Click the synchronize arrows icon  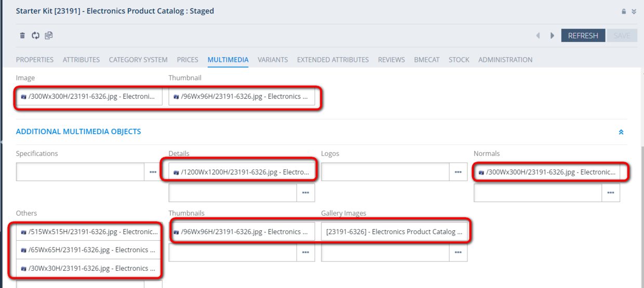(35, 36)
